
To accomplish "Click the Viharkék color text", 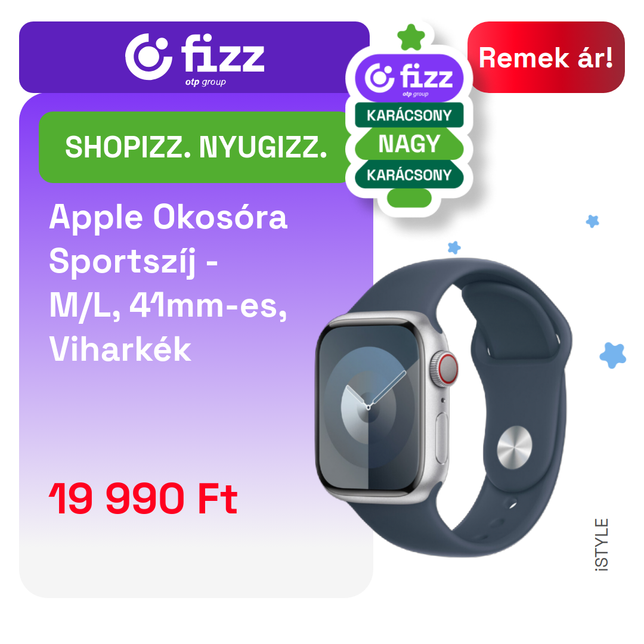I will (120, 349).
